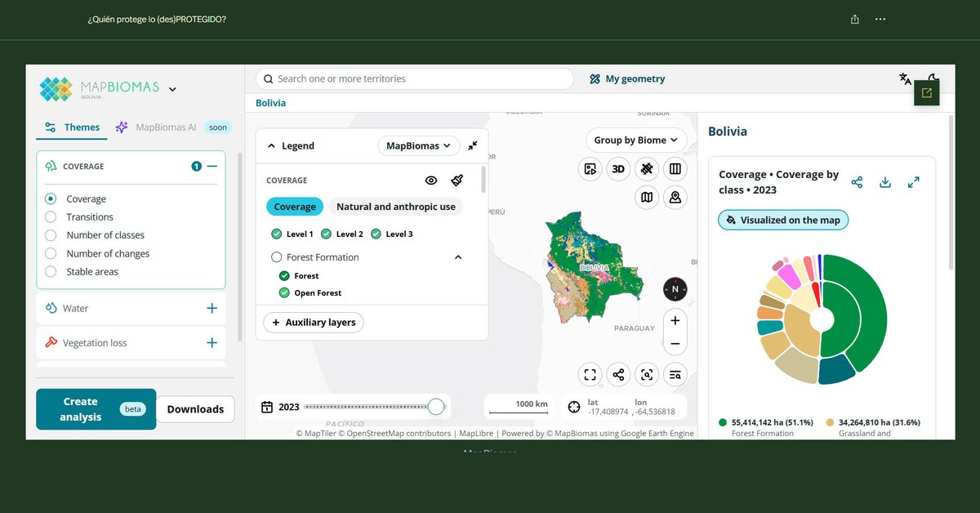Click the pixel inspect search tool

point(647,375)
